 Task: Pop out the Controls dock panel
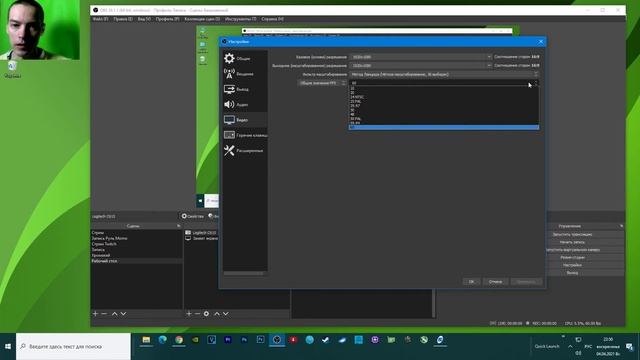tap(621, 226)
